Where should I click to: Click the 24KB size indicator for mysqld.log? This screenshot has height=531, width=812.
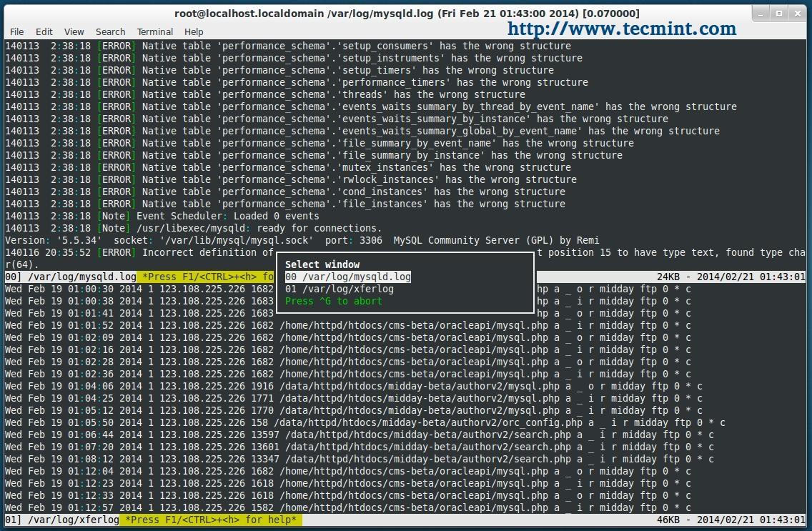[x=671, y=277]
